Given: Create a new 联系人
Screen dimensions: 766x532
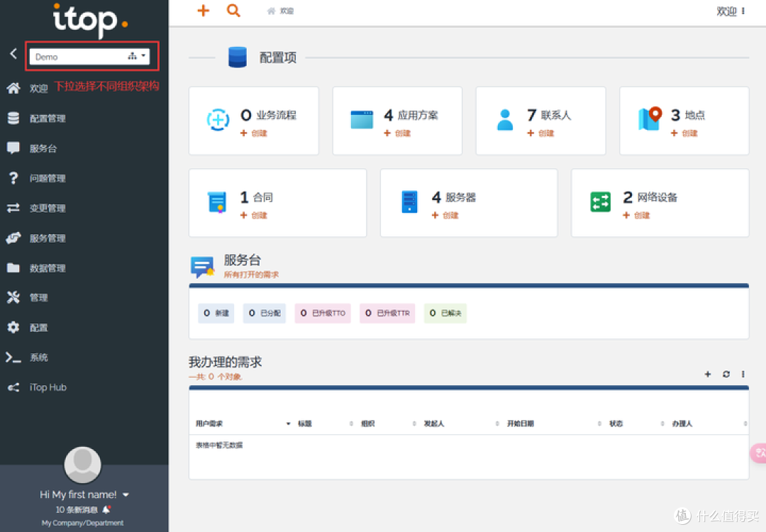Looking at the screenshot, I should (540, 133).
